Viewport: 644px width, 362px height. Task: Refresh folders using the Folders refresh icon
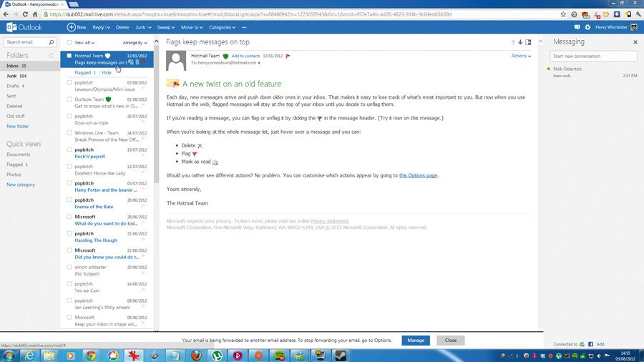coord(52,55)
